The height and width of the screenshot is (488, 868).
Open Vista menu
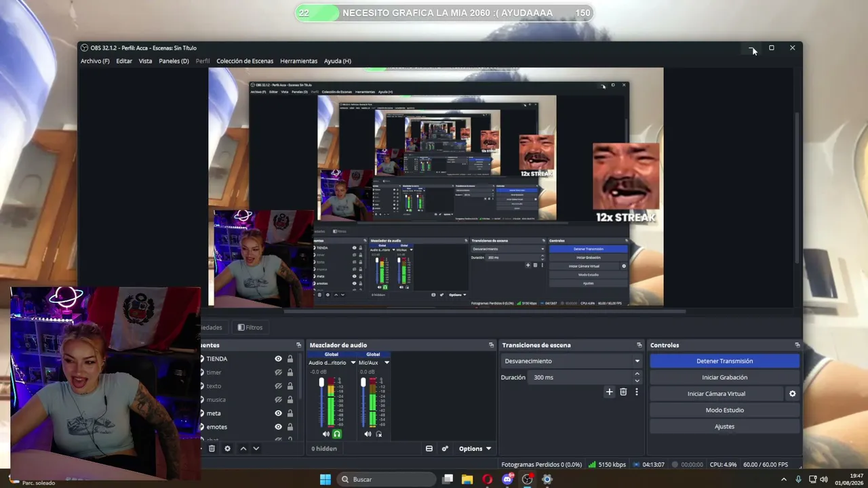[145, 61]
